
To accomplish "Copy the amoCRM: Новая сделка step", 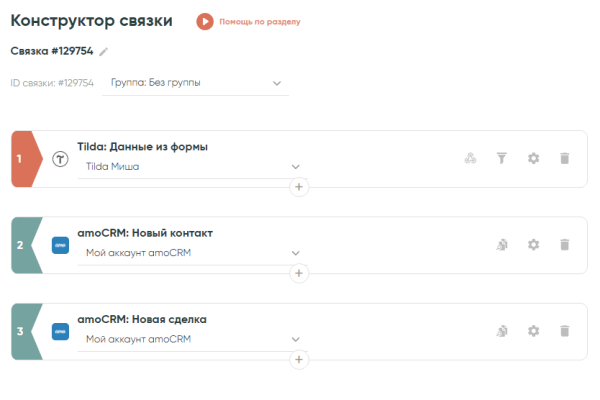I will (x=502, y=331).
